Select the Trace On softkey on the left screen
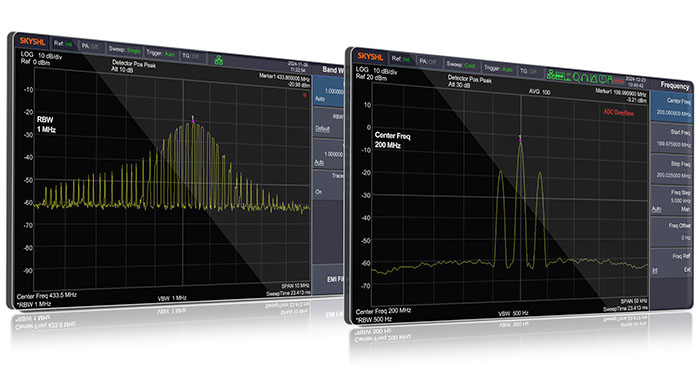Screen dimensions: 700x380 (x=328, y=184)
